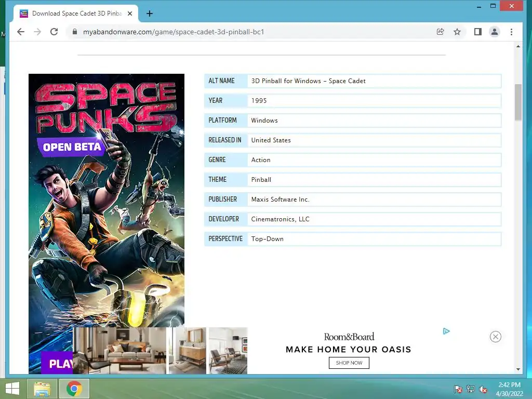Click the PUBLISHER label

coord(222,199)
